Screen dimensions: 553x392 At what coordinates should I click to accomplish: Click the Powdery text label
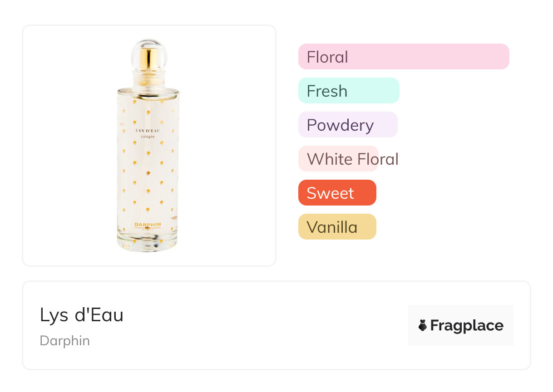pyautogui.click(x=340, y=125)
